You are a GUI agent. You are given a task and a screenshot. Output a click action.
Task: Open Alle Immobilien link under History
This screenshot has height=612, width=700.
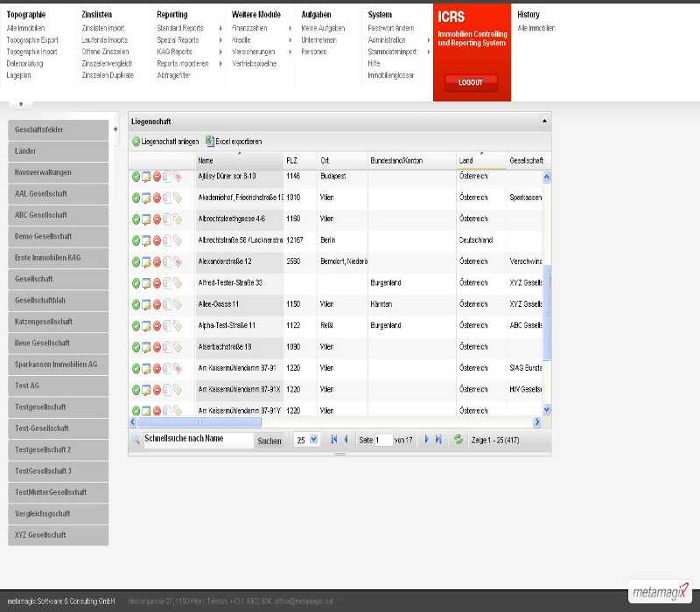tap(536, 28)
